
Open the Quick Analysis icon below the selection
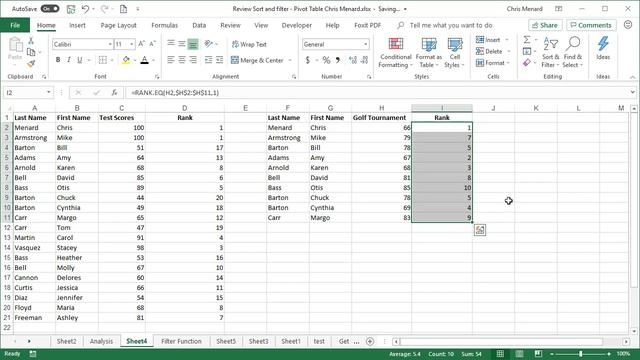[x=480, y=230]
